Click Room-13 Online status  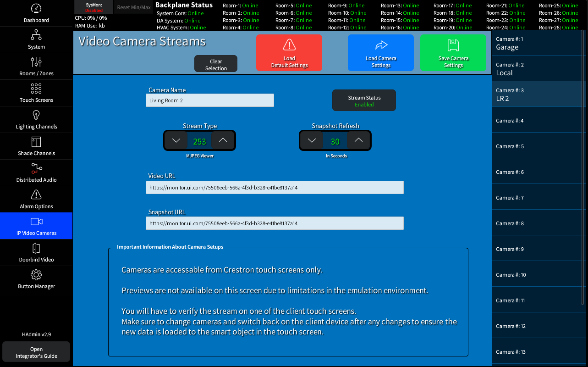(x=400, y=6)
